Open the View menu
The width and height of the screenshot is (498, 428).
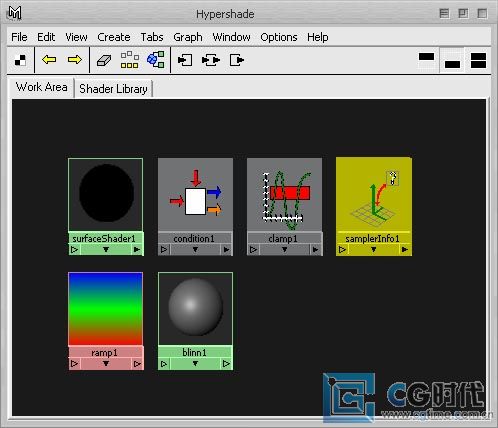click(76, 37)
